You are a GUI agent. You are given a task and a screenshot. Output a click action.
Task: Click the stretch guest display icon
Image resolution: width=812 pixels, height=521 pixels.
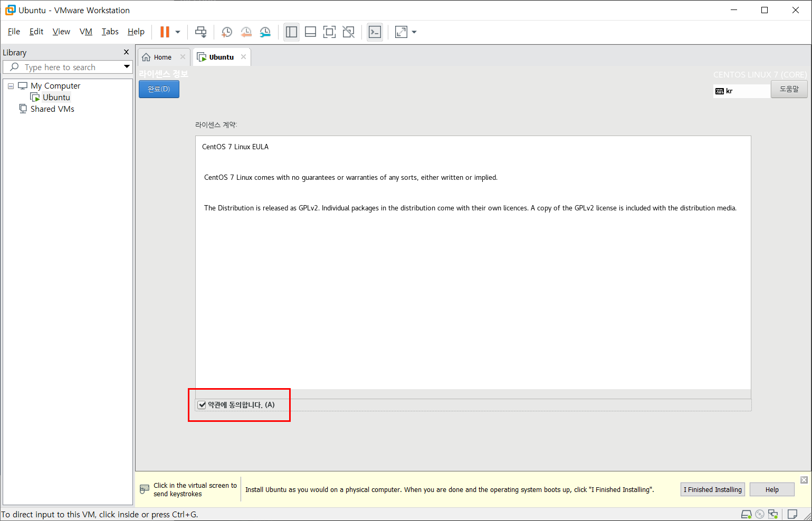402,32
